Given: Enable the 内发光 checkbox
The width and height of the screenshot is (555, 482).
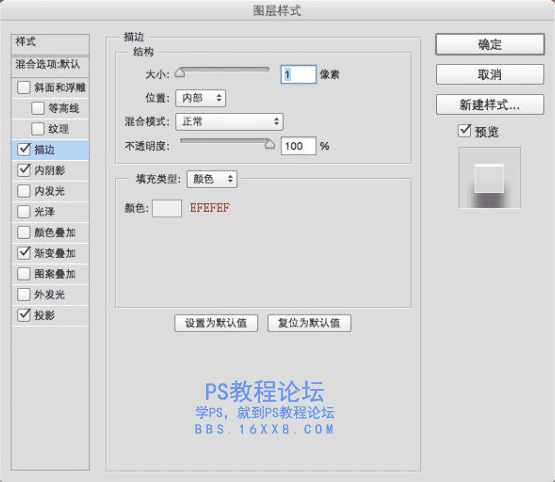Looking at the screenshot, I should [x=24, y=191].
